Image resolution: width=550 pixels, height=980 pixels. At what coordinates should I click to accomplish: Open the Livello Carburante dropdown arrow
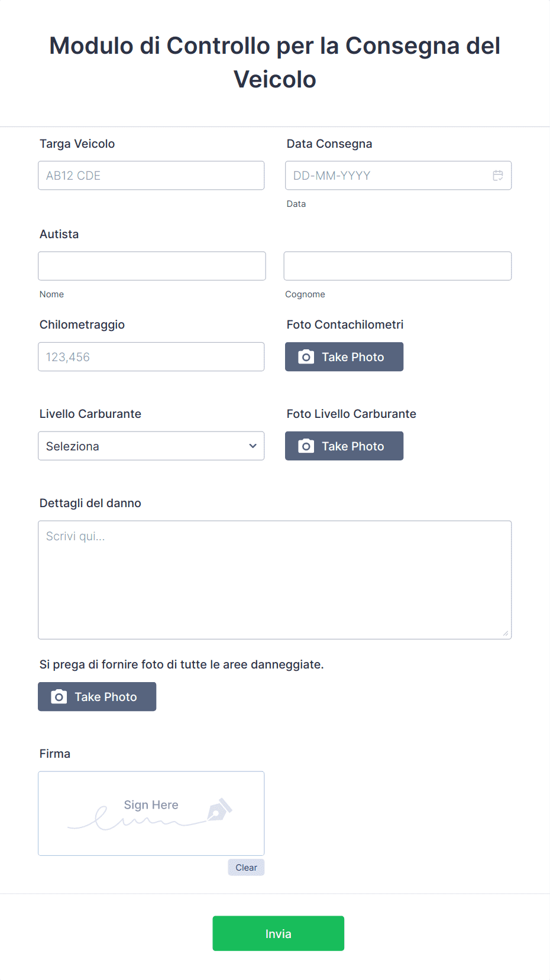click(x=253, y=446)
